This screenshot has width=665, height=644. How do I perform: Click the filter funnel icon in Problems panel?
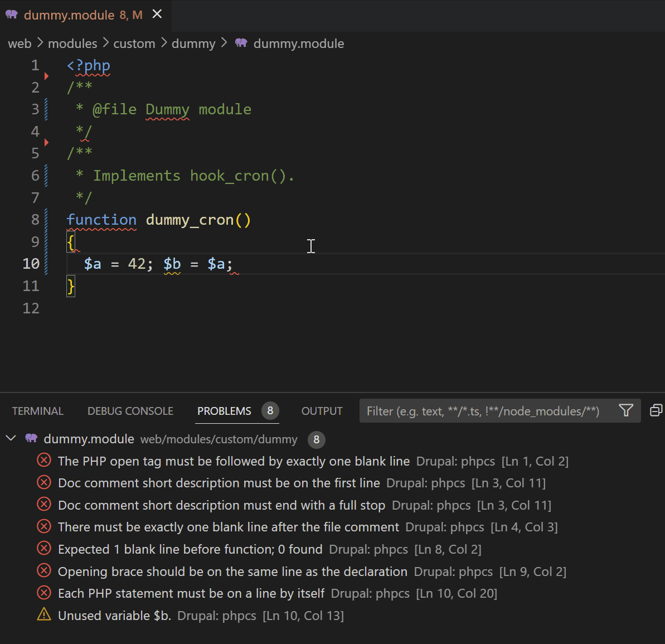(x=626, y=410)
